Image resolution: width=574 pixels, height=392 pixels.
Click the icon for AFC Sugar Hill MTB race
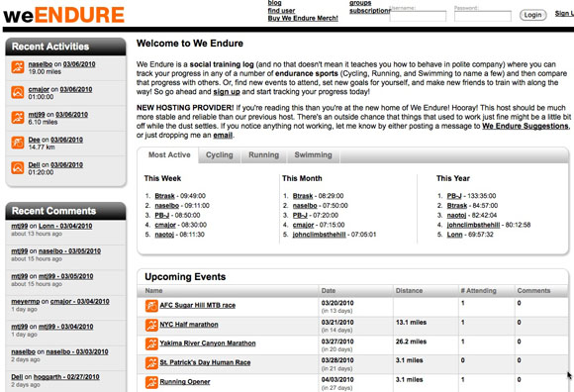click(151, 306)
